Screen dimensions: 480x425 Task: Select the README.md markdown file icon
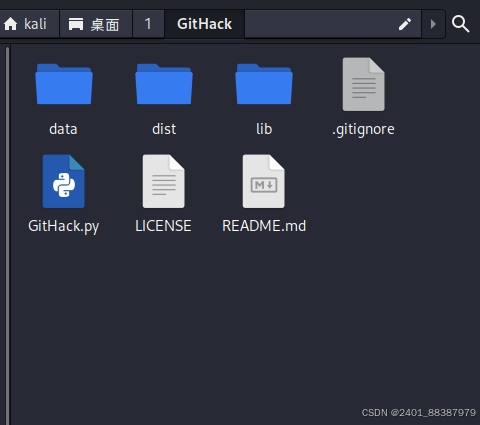click(x=264, y=181)
